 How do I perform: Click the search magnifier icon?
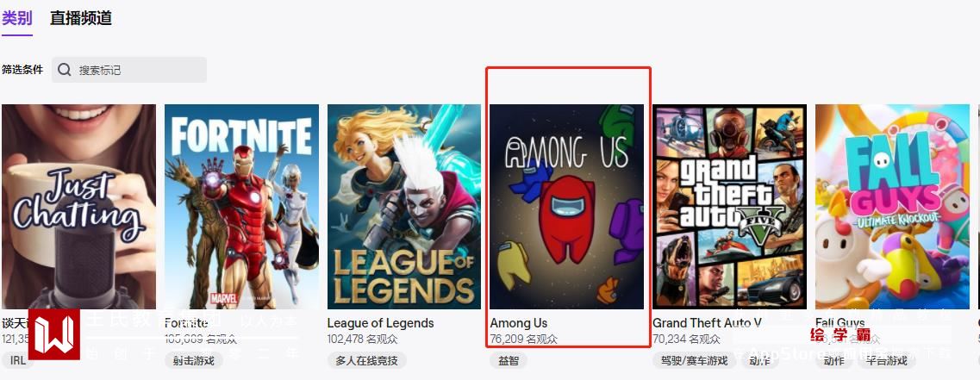[64, 70]
